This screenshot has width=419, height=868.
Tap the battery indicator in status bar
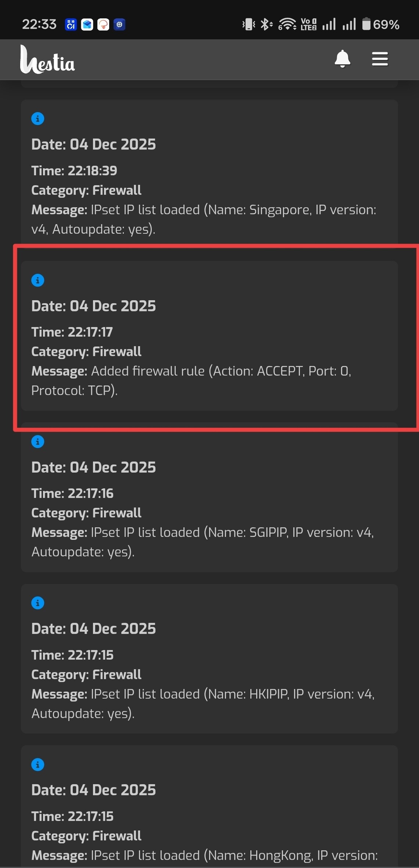click(x=380, y=24)
